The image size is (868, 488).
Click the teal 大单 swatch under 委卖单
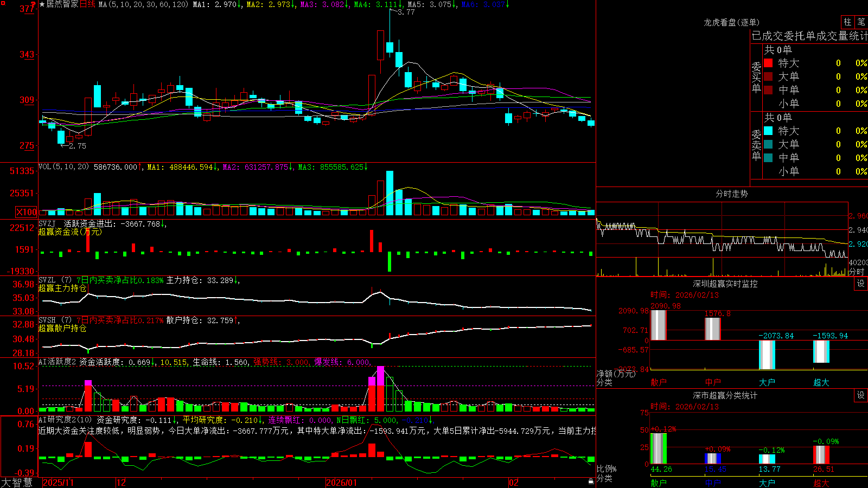(768, 144)
